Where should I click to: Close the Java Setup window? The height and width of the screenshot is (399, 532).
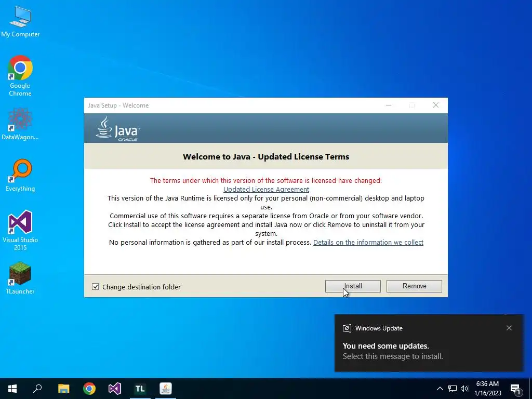click(436, 105)
